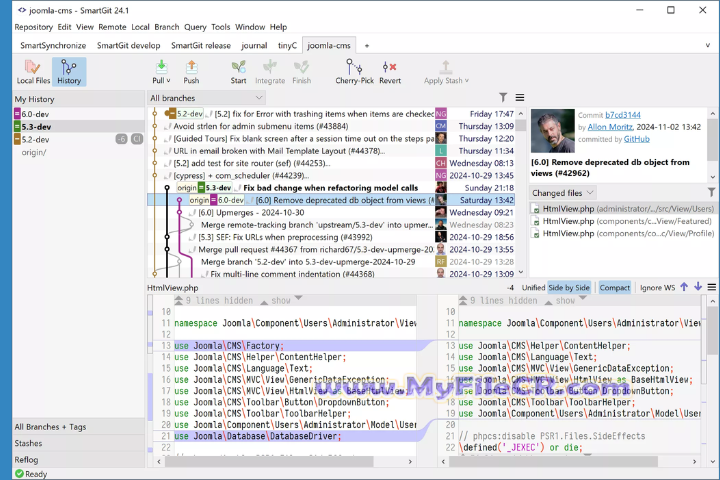Switch diff to Unified mode
This screenshot has height=480, width=720.
[533, 288]
